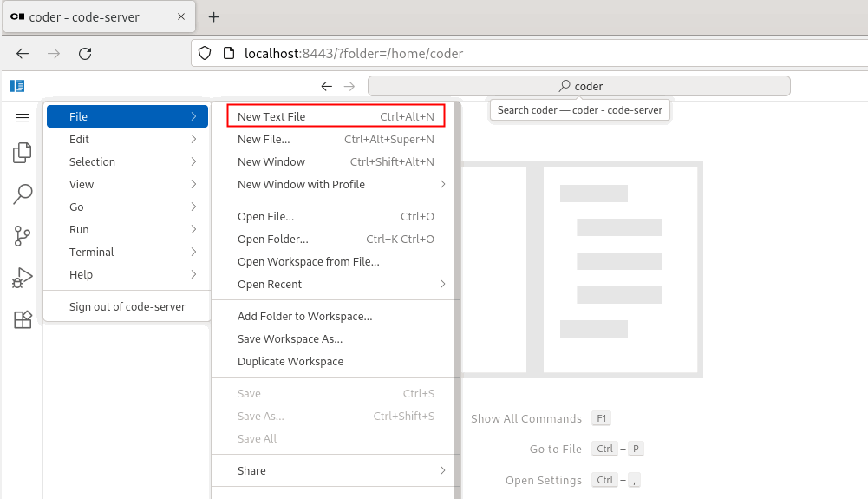Select New Window menu entry
868x499 pixels.
click(x=336, y=161)
